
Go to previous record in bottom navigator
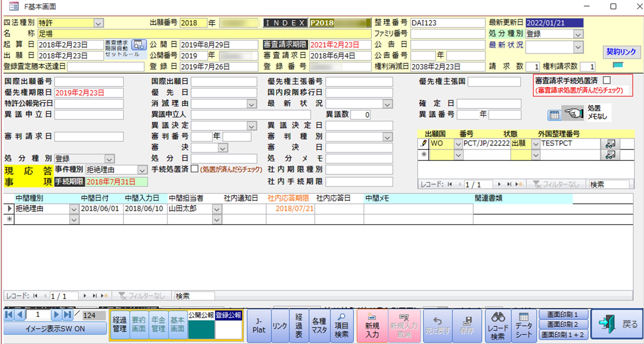tap(20, 315)
